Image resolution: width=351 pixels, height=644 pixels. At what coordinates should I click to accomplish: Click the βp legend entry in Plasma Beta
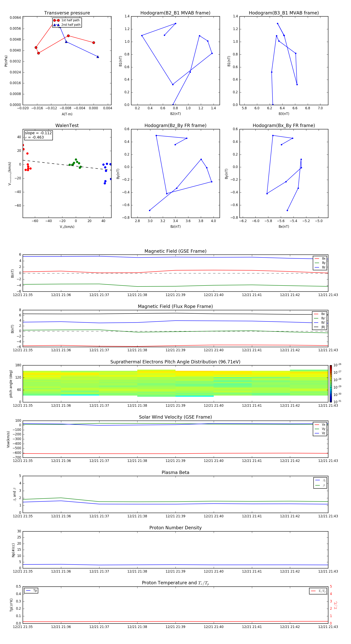click(320, 480)
